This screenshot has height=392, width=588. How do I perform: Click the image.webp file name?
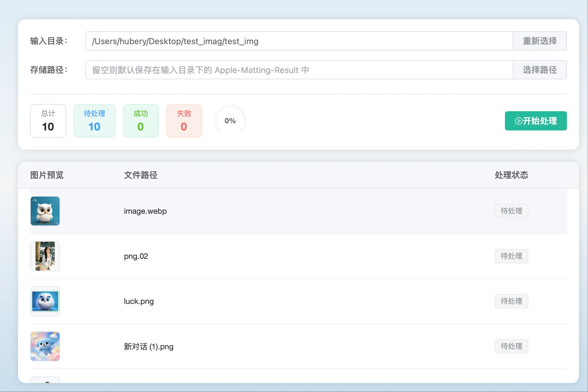[x=145, y=211]
